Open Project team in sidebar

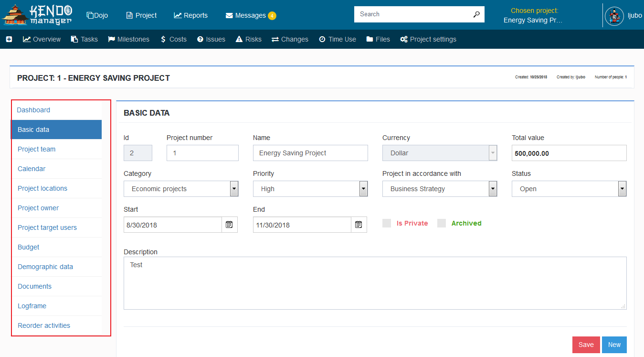coord(56,149)
